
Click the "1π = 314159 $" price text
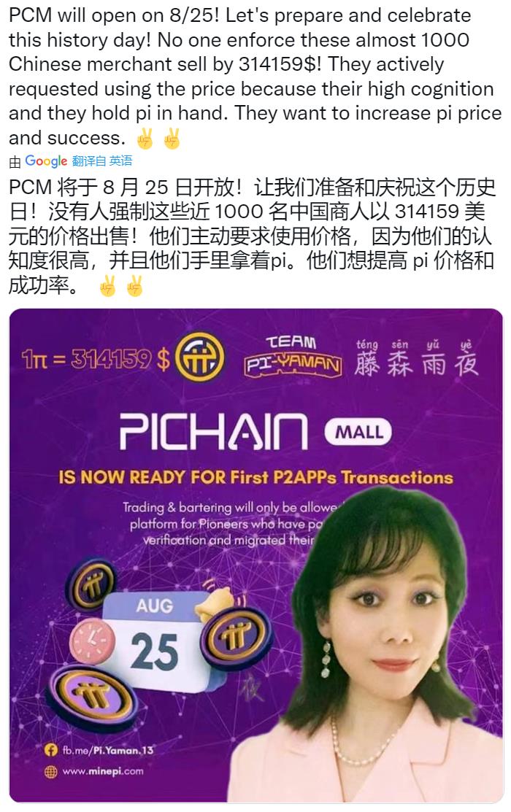(96, 359)
